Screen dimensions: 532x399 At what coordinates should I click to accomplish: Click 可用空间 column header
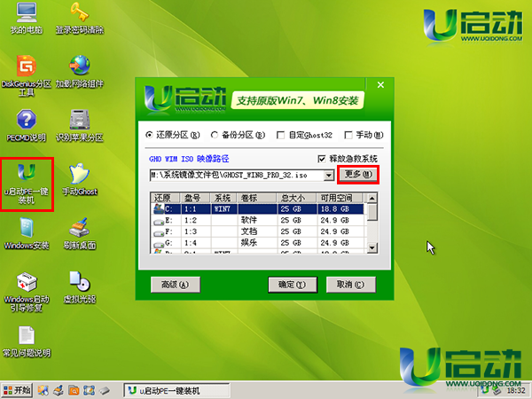[340, 198]
